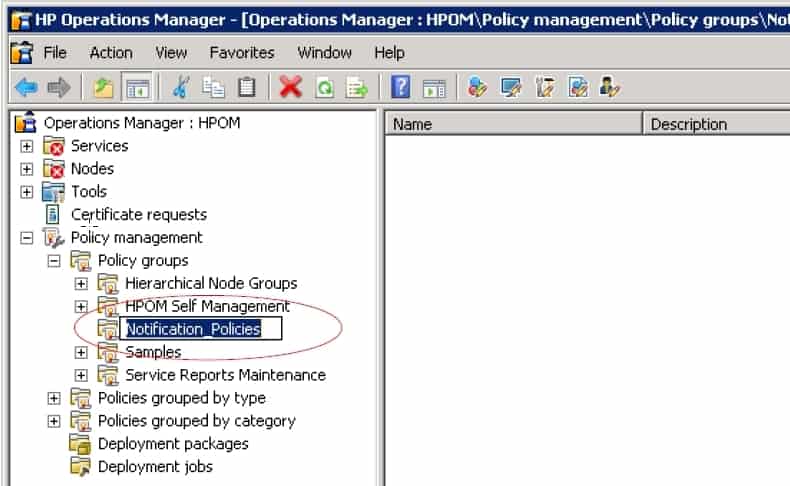
Task: Click the HPOM application icon beside File menu
Action: click(22, 52)
